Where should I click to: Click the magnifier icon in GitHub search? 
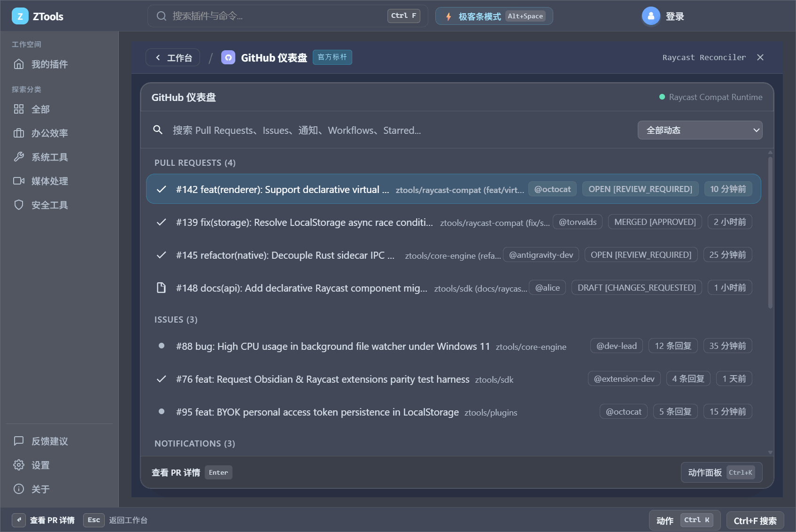(x=158, y=130)
